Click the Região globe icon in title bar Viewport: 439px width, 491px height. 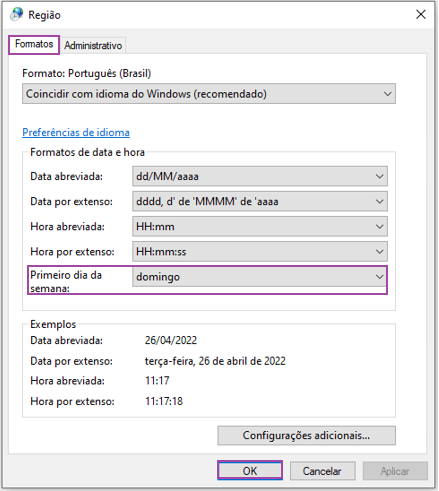[17, 14]
